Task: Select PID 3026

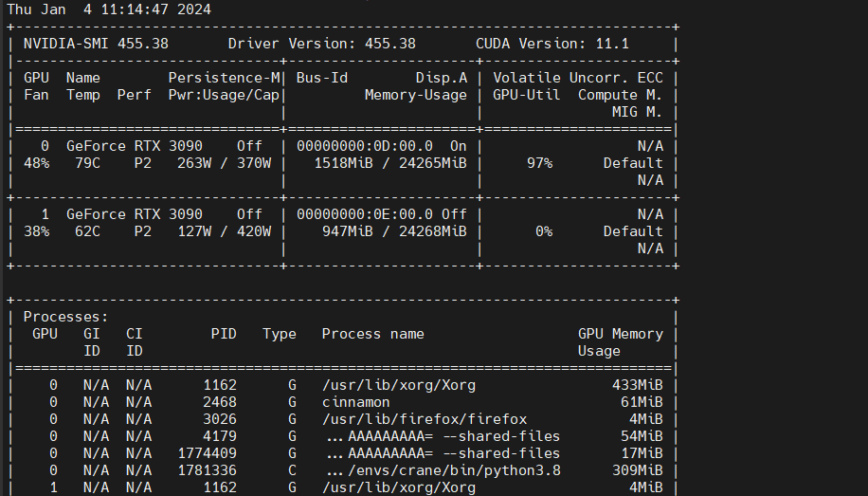Action: point(220,419)
